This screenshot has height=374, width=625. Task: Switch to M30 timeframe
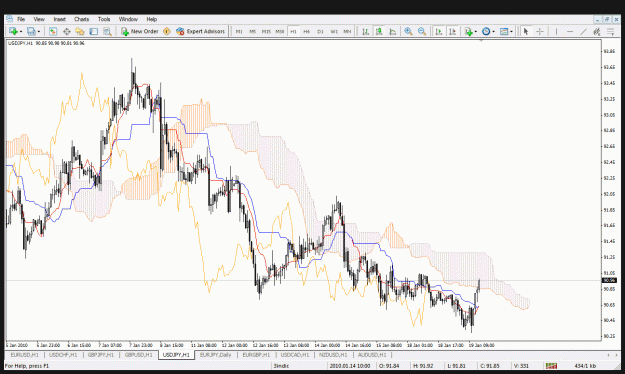click(280, 31)
